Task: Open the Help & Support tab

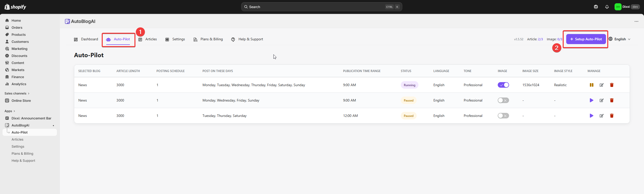Action: pyautogui.click(x=247, y=39)
